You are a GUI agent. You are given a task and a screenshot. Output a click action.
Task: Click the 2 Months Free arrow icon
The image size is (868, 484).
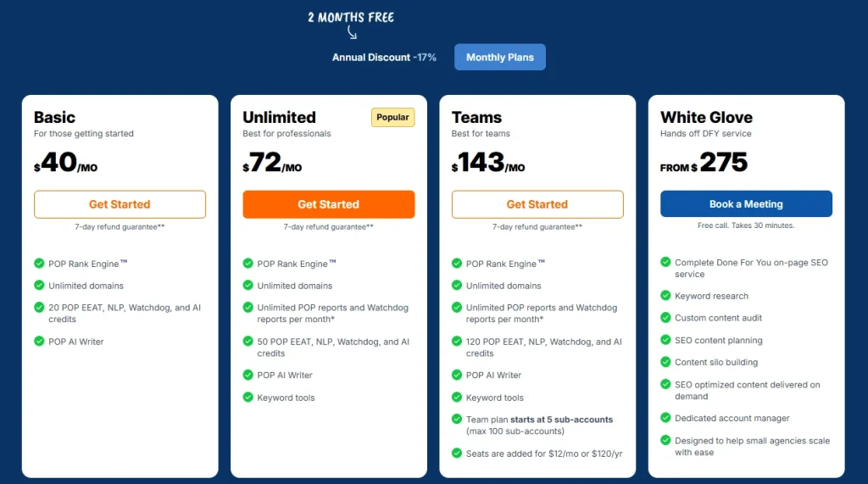tap(352, 33)
